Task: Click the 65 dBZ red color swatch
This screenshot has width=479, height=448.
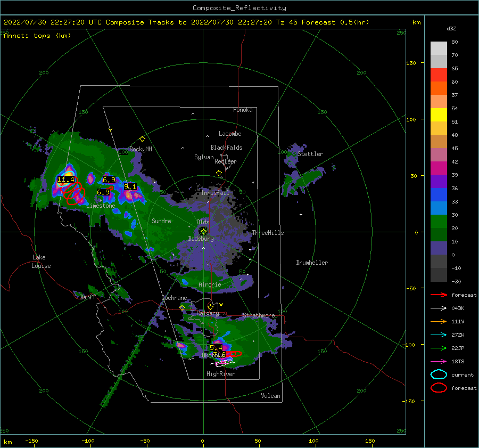Action: click(x=439, y=75)
